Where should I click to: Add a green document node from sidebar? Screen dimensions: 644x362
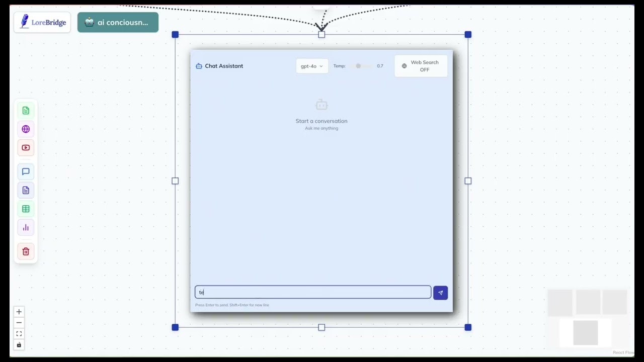(x=26, y=111)
